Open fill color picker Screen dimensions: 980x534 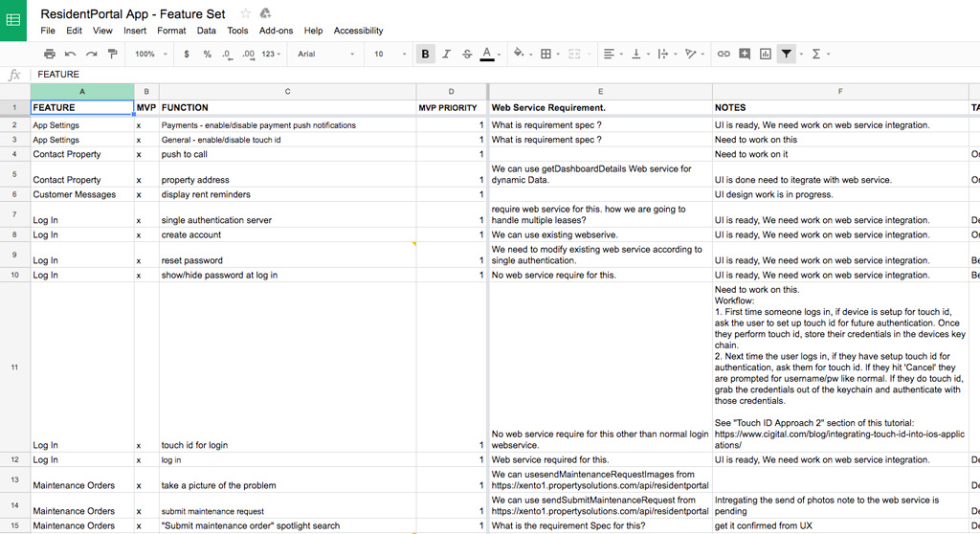pos(518,54)
